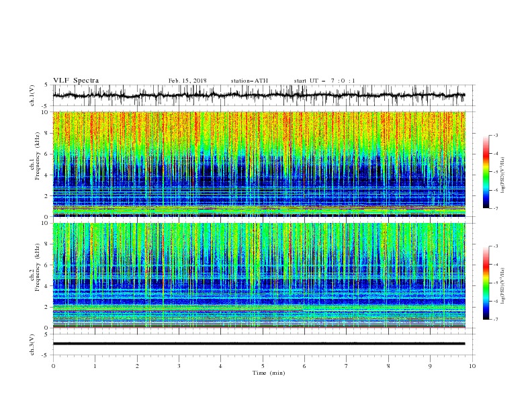Click the 'ch.3(V)' axis label
This screenshot has width=532, height=411.
[x=32, y=345]
